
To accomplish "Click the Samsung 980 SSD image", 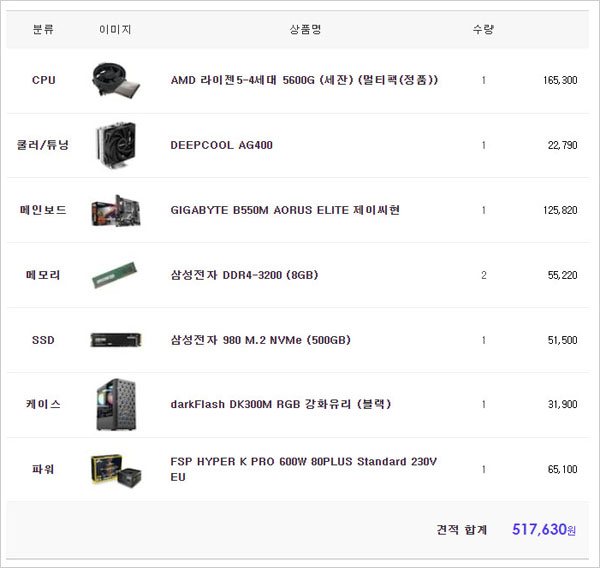I will pos(116,340).
